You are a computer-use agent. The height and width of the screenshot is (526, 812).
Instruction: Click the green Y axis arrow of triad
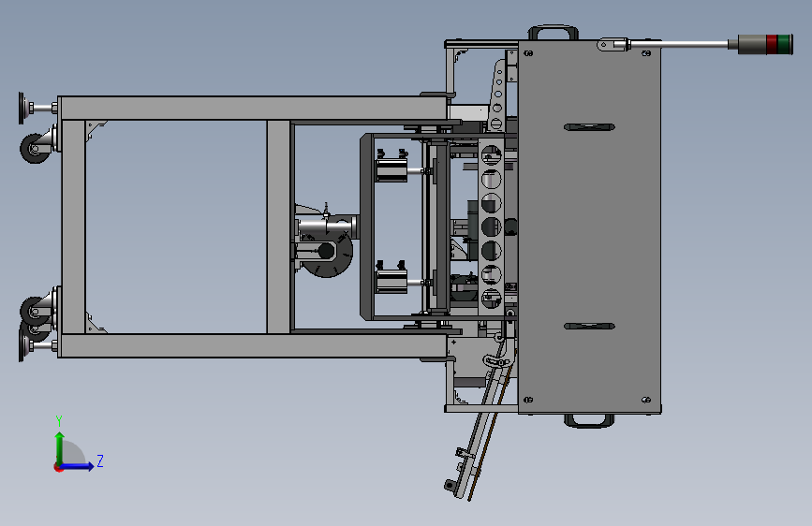pos(60,447)
